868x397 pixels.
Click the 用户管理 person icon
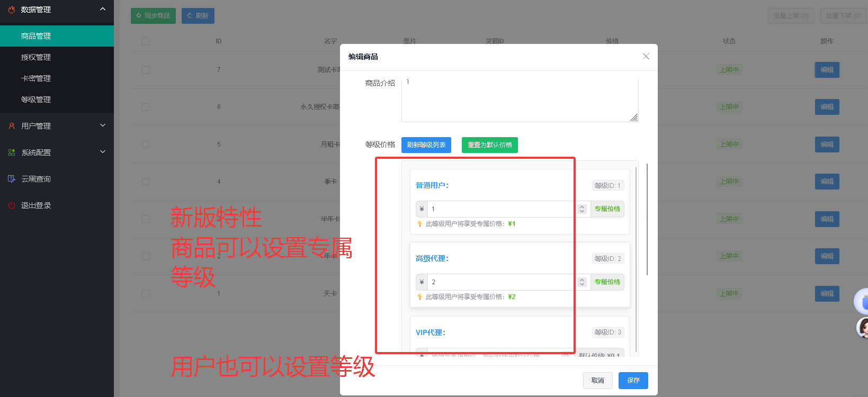[12, 126]
